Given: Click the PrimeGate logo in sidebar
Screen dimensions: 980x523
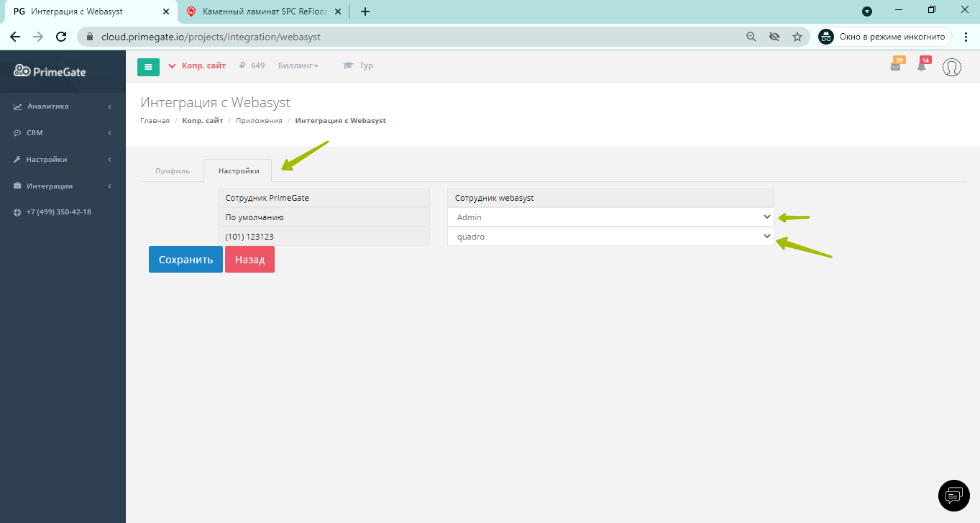Looking at the screenshot, I should 50,71.
